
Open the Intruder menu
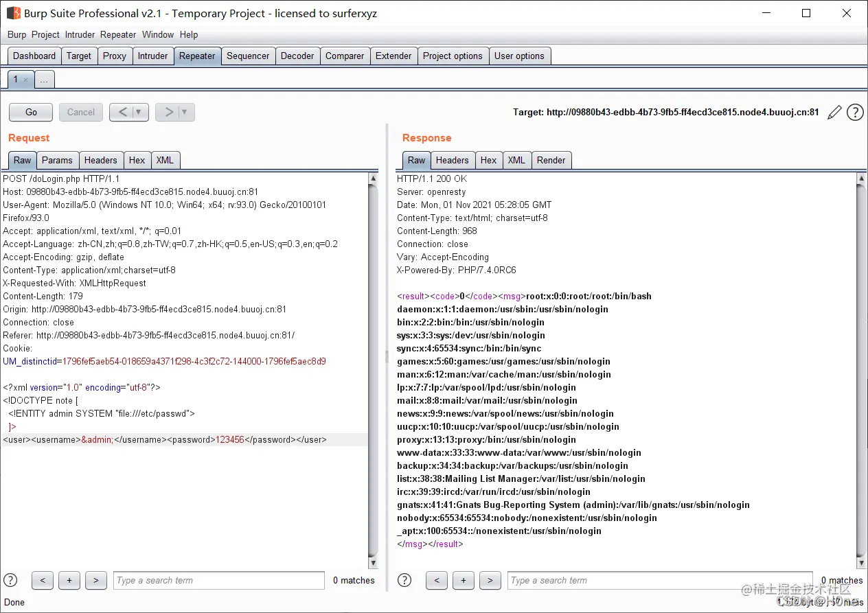click(x=80, y=34)
